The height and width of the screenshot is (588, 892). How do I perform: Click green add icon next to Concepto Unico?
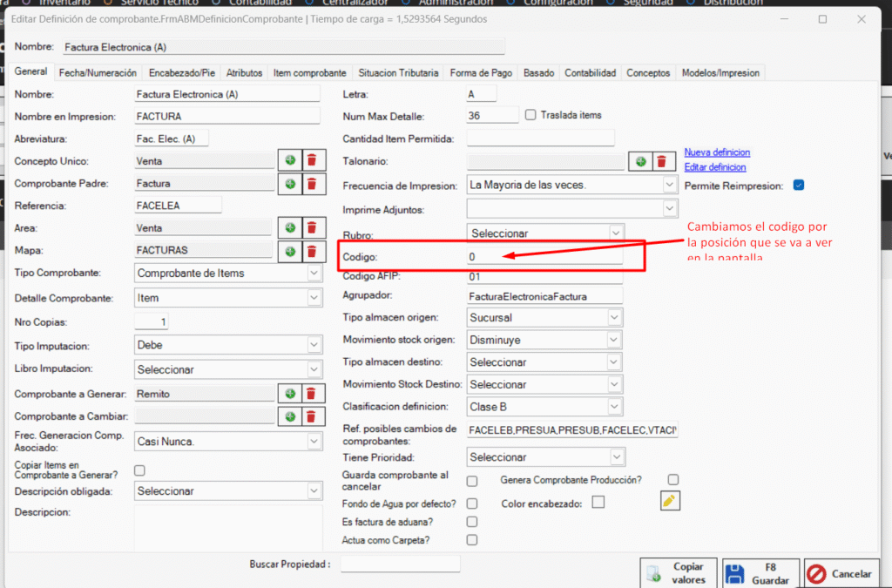pos(290,160)
